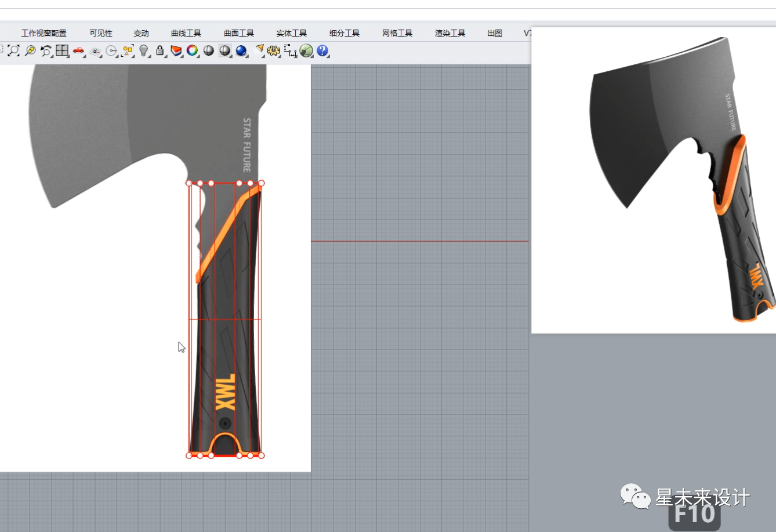This screenshot has width=776, height=532.
Task: Click the rendered axe reference image
Action: tap(654, 180)
